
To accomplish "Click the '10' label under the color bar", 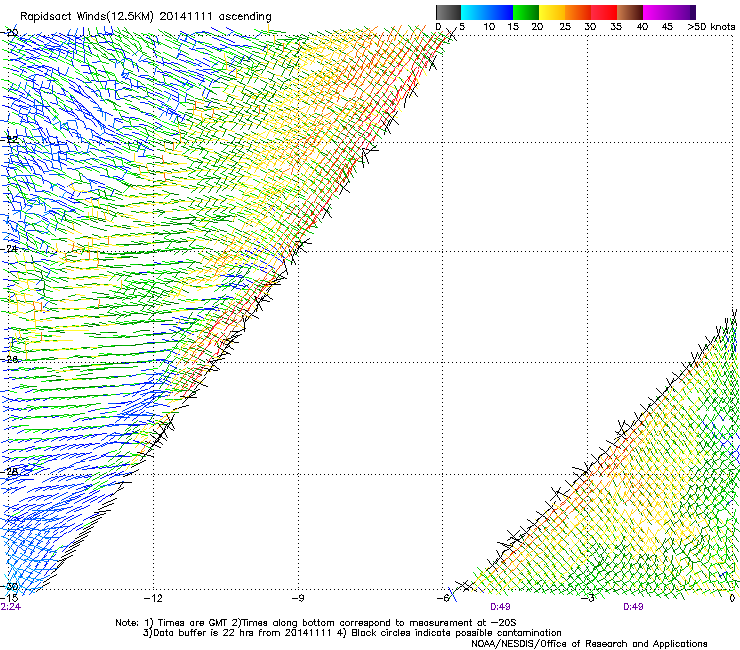I will tap(489, 27).
